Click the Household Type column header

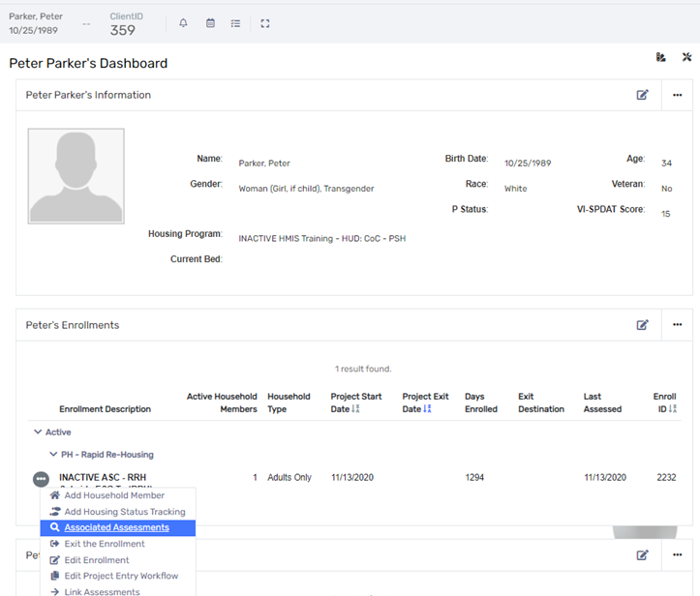289,402
